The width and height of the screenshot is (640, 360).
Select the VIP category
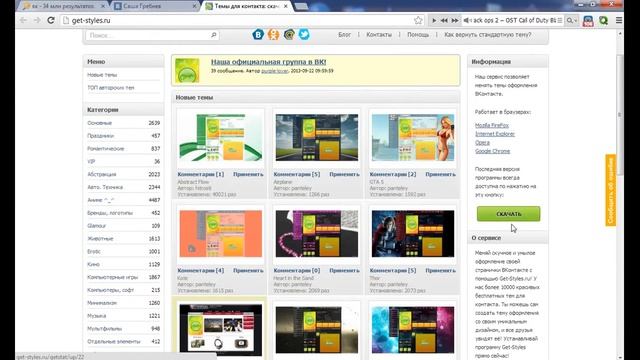91,161
